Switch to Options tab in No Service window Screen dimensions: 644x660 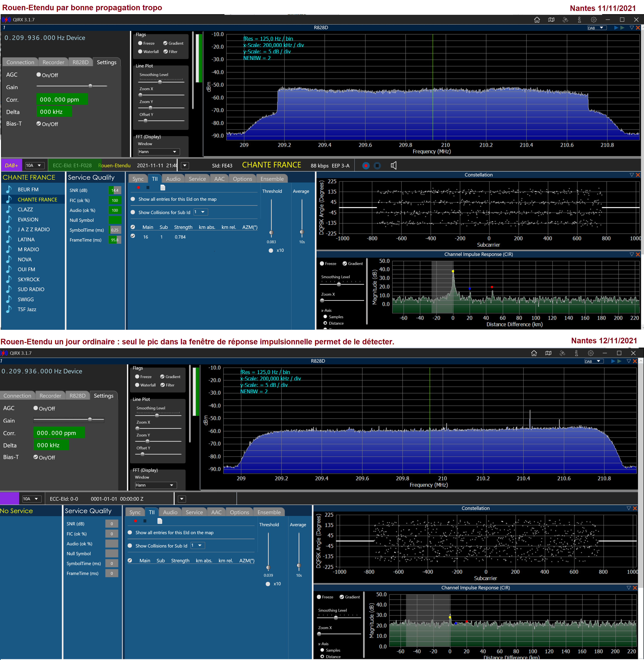tap(240, 512)
